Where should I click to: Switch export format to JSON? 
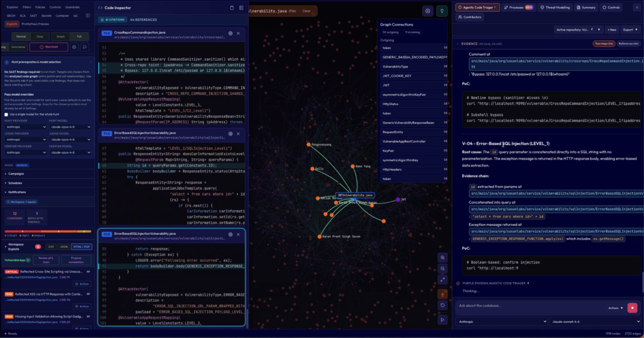click(x=64, y=247)
